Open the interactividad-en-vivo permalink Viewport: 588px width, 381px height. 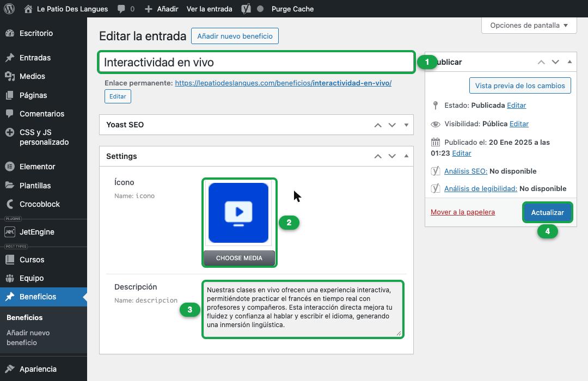[283, 83]
